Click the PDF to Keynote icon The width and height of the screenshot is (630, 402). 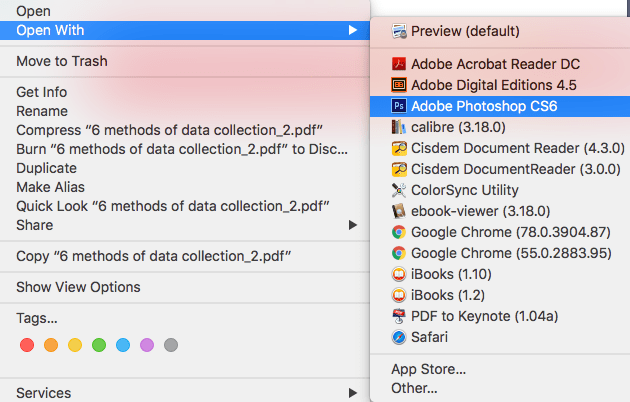[399, 316]
